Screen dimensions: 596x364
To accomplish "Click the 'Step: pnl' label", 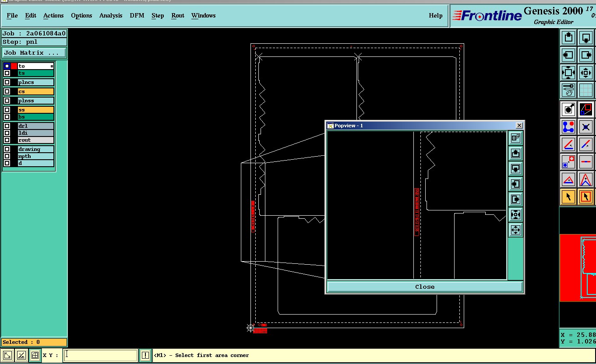I will [34, 42].
